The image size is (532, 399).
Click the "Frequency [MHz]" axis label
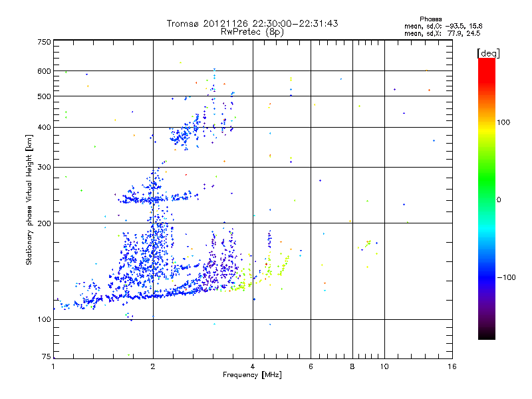(x=252, y=375)
